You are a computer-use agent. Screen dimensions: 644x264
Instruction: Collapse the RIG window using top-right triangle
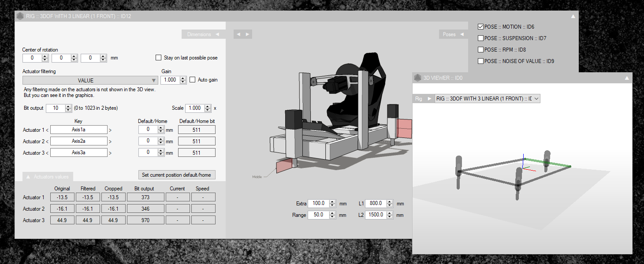point(573,16)
